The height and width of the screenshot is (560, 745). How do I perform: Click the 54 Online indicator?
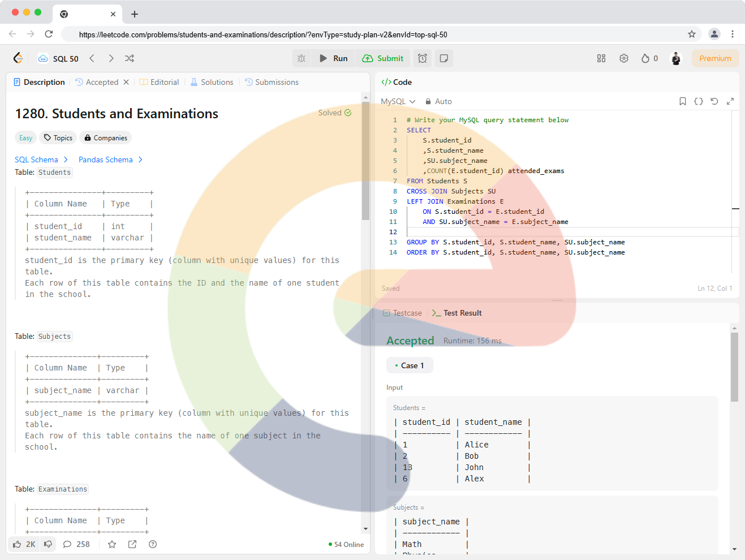click(346, 544)
